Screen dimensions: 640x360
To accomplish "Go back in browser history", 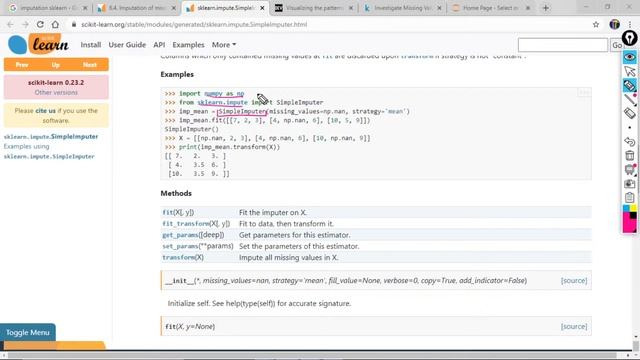I will [10, 24].
